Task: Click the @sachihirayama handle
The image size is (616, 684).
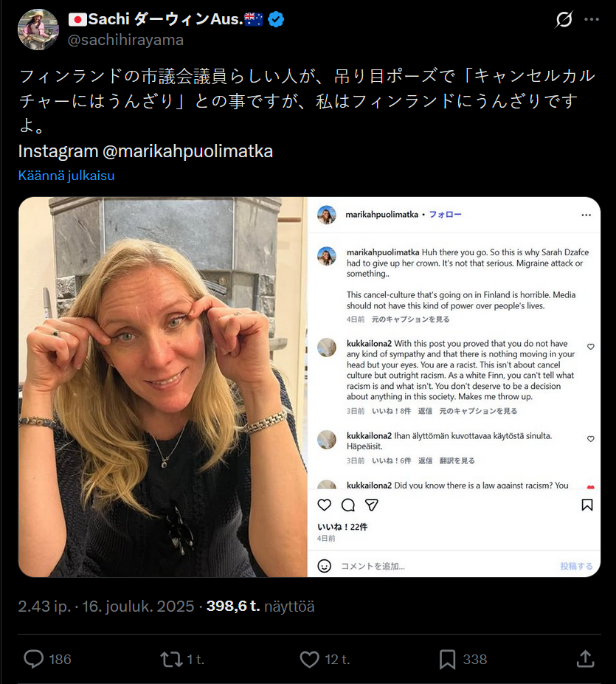Action: coord(125,40)
